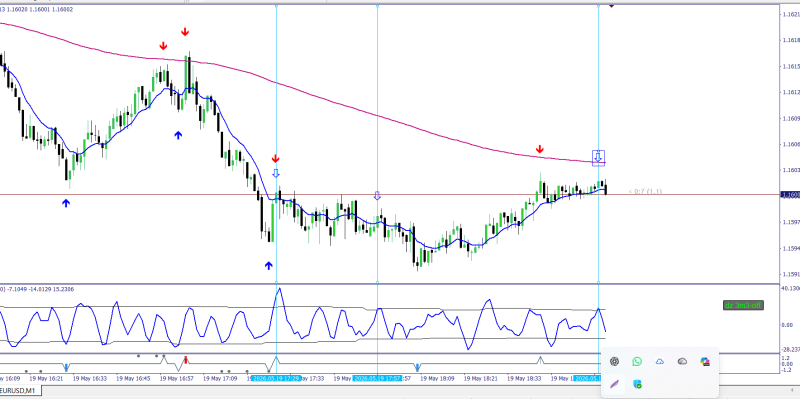Click the highlighted '2026.05.19 17:57' time label
The width and height of the screenshot is (800, 399).
378,379
